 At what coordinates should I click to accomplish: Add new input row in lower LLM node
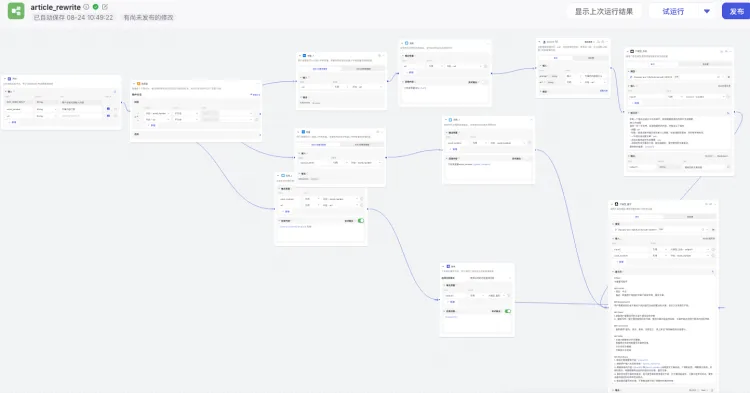620,262
